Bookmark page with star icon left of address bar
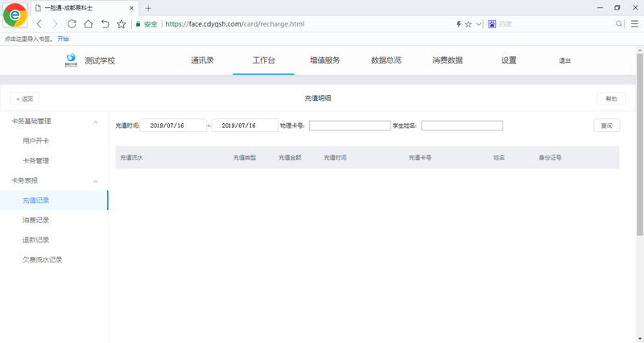This screenshot has width=644, height=343. click(x=122, y=24)
